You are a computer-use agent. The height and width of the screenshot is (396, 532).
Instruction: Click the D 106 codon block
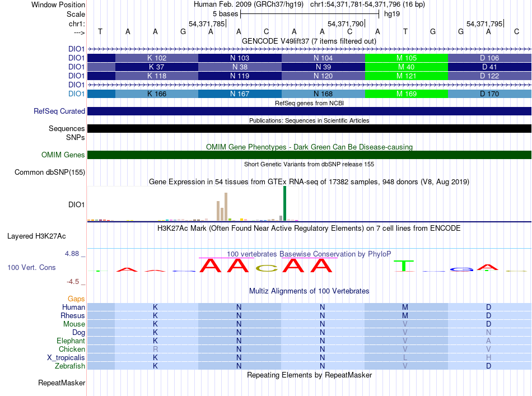[489, 58]
